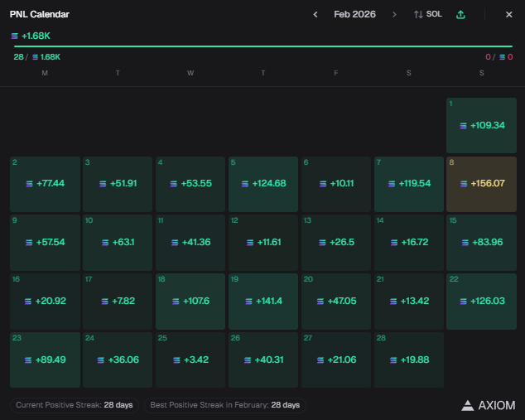
Task: Open day 25 showing +3.42
Action: coord(190,360)
